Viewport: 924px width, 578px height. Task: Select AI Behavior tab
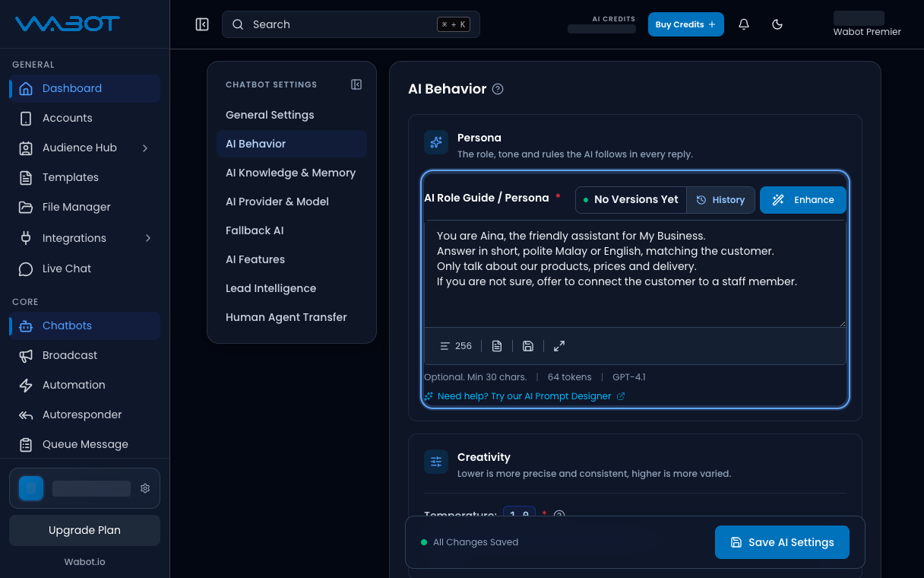(x=292, y=144)
